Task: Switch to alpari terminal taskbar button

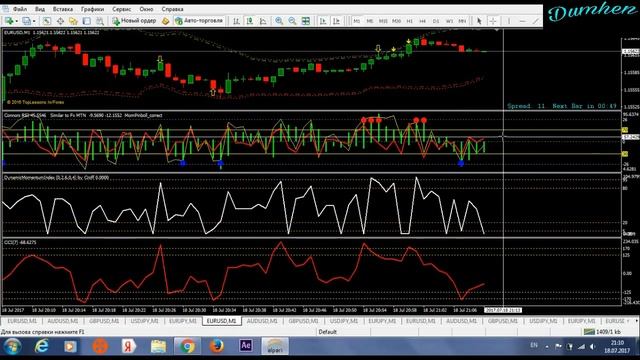Action: point(275,347)
